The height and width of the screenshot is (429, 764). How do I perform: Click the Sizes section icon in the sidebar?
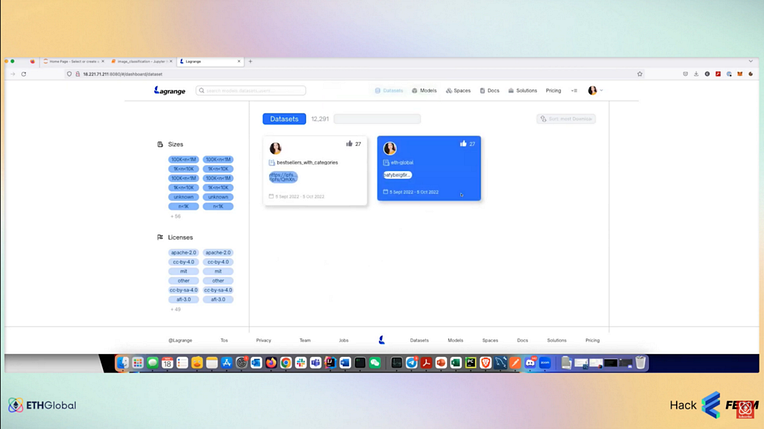(x=160, y=144)
